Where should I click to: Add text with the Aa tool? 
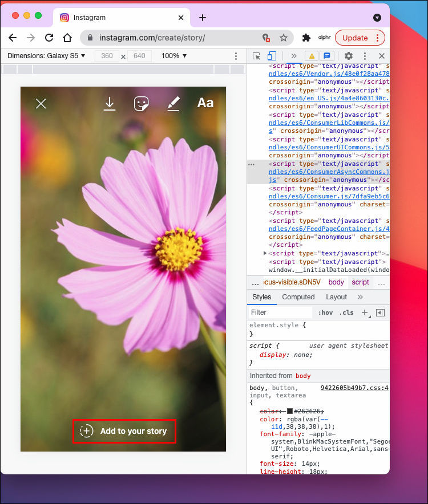205,103
